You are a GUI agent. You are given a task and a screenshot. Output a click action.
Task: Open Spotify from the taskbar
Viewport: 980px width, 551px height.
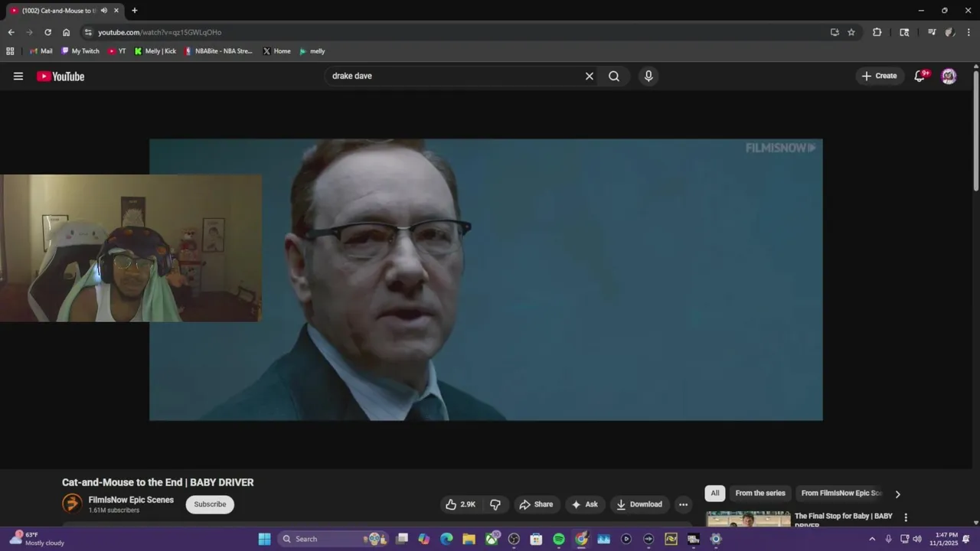click(559, 539)
